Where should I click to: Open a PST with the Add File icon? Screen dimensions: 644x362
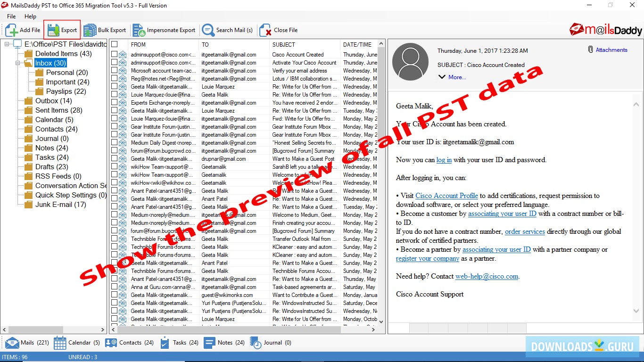11,30
